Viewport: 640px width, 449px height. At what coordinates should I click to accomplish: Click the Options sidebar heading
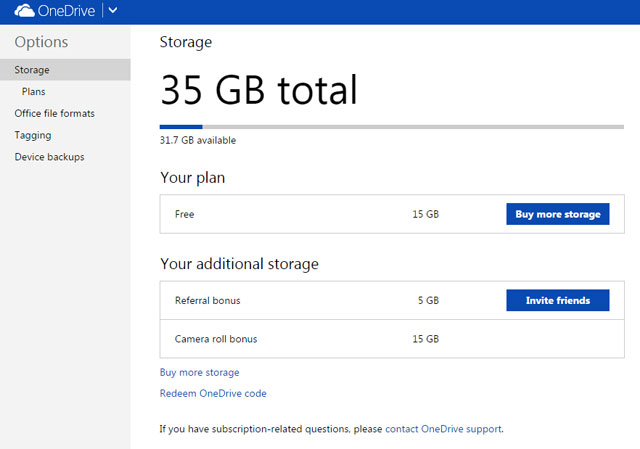[x=41, y=42]
